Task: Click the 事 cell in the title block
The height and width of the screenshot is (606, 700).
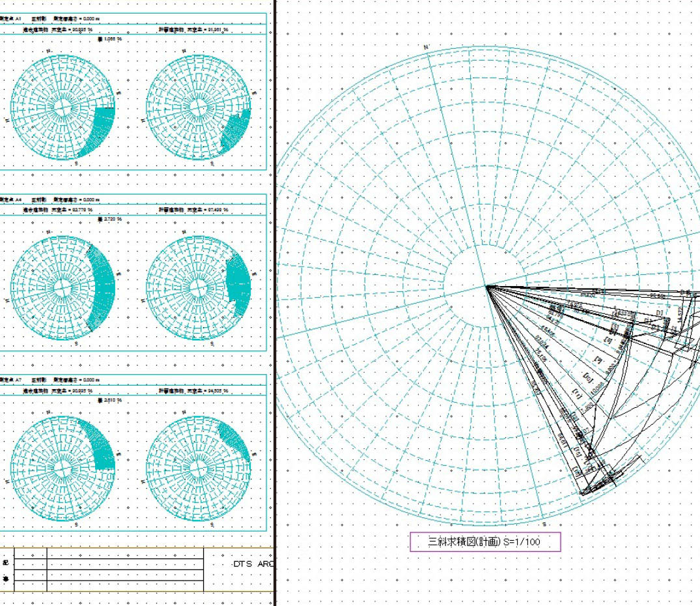Action: click(7, 579)
